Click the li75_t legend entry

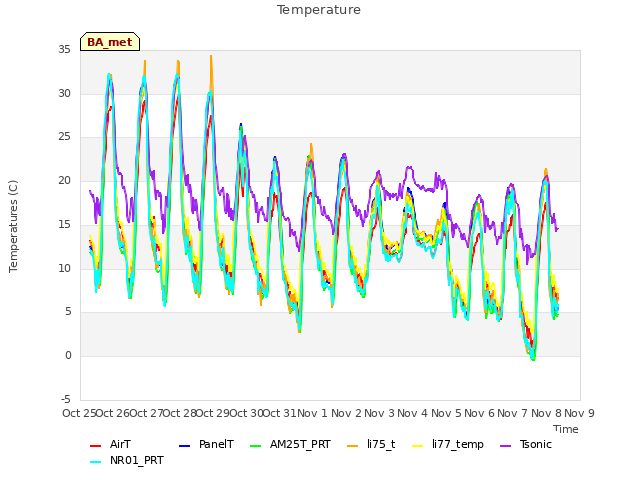pos(371,444)
